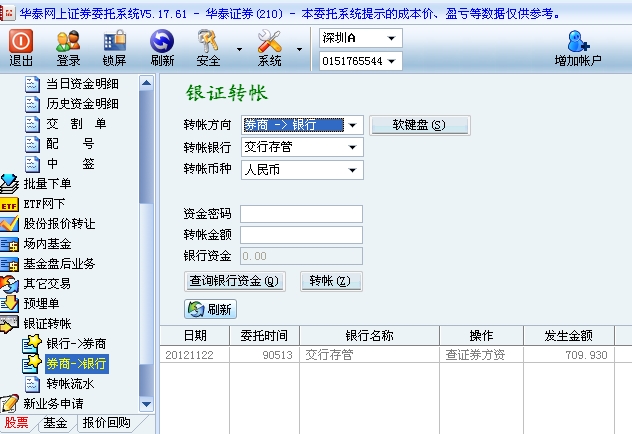Open 批量下单 batch order
This screenshot has height=434, width=632.
[36, 184]
